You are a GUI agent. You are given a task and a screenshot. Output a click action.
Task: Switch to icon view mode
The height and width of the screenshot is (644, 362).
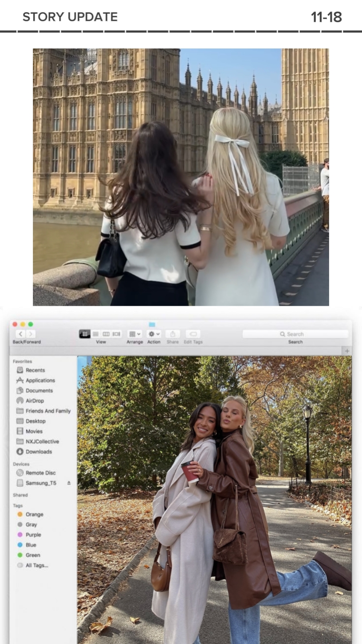[84, 334]
